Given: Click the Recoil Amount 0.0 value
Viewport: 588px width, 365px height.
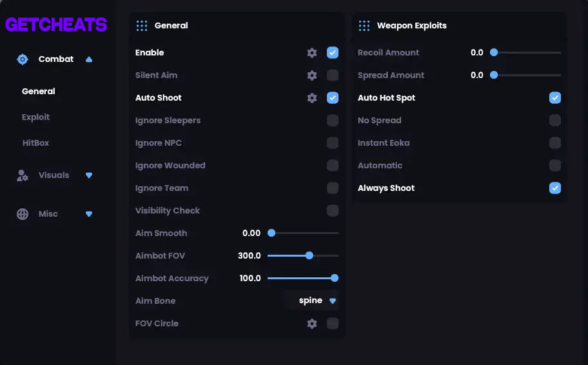Looking at the screenshot, I should click(477, 52).
